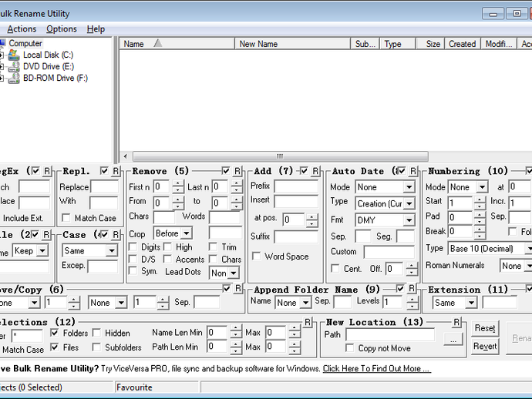Open Lead Dots Non dropdown
The height and width of the screenshot is (399, 532).
(x=233, y=273)
